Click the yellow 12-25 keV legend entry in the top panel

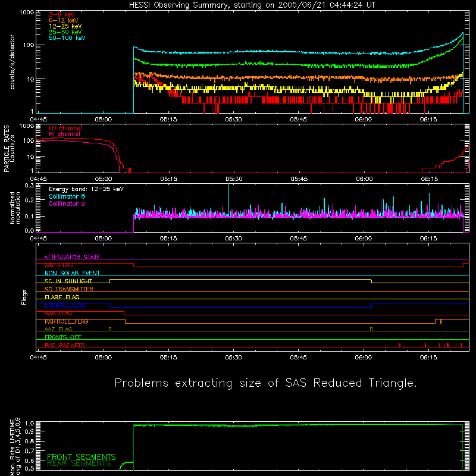(x=65, y=26)
